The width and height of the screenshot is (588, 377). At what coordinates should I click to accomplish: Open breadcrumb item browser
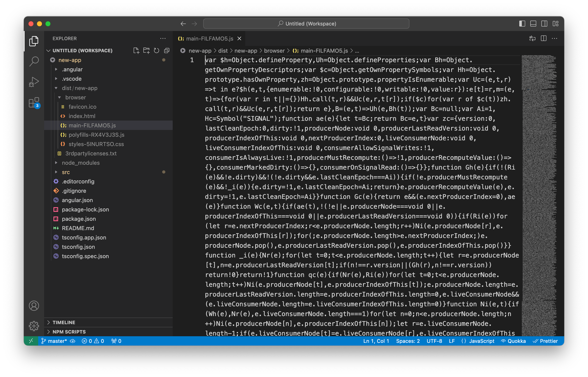pyautogui.click(x=274, y=51)
